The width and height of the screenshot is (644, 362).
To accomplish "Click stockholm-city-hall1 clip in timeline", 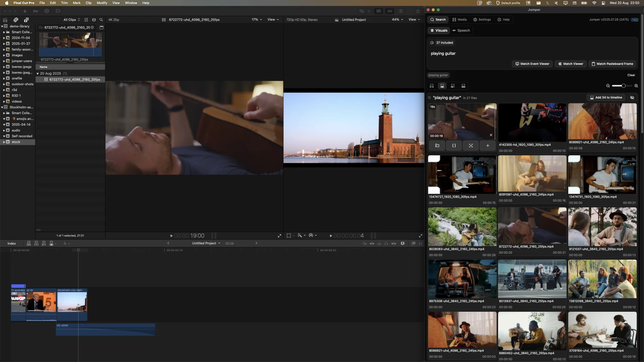I will (72, 304).
